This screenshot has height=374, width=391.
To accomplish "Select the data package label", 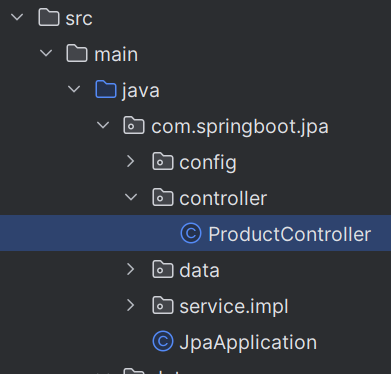I will coord(199,270).
